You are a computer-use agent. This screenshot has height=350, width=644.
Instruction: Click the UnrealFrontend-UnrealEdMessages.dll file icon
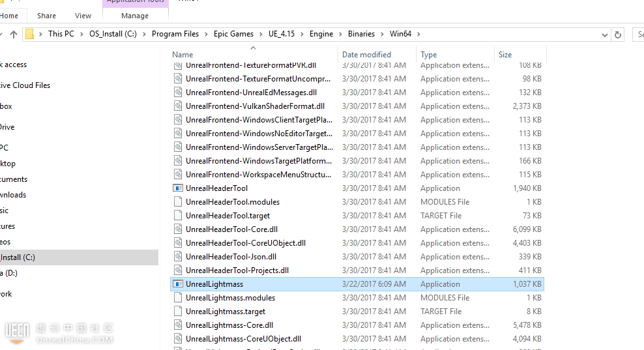(178, 93)
